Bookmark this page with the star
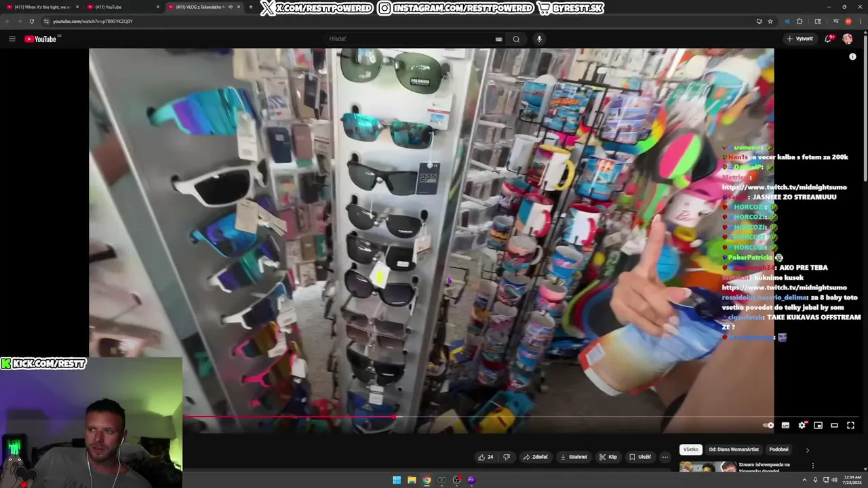The width and height of the screenshot is (868, 488). tap(770, 21)
